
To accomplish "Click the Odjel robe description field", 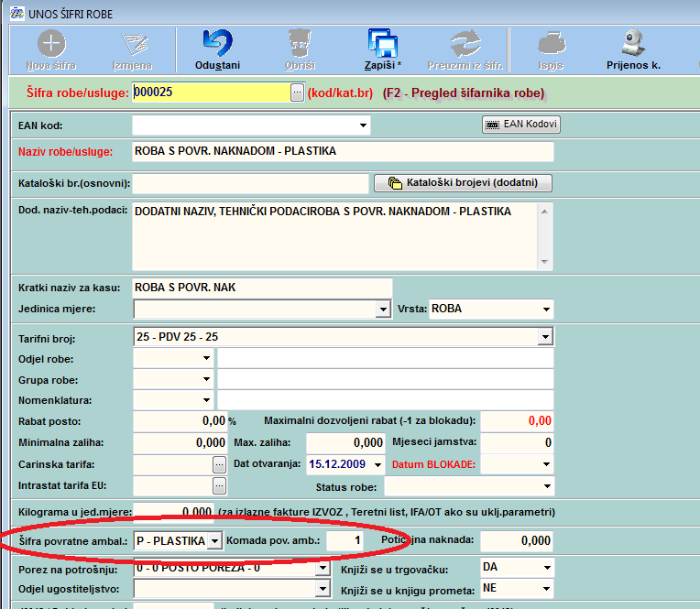I will (385, 358).
